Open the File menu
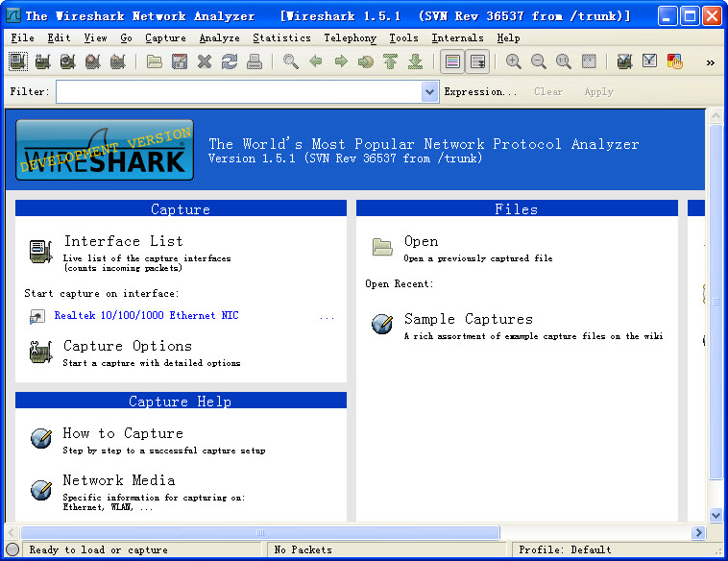 pos(22,38)
